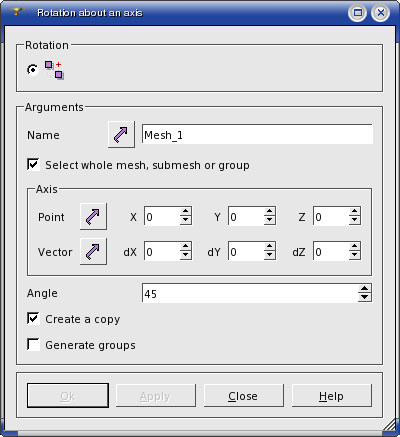This screenshot has width=400, height=437.
Task: Increase the X coordinate with up arrow
Action: [185, 211]
